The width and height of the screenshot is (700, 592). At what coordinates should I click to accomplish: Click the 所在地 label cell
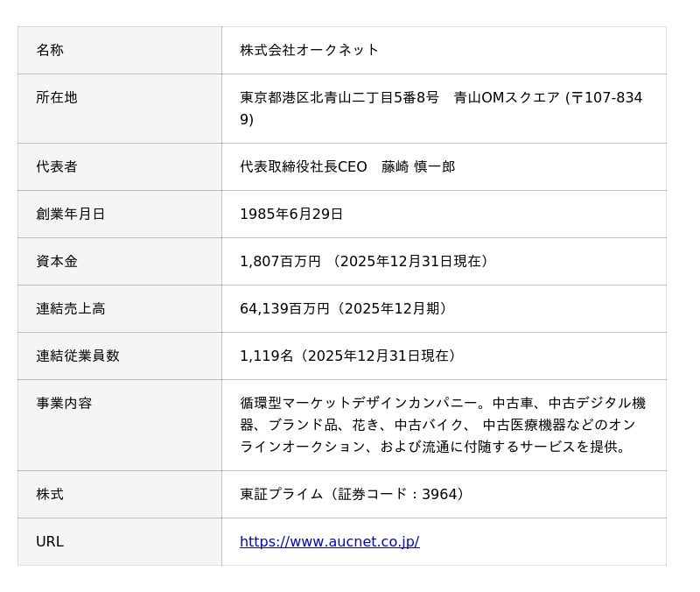click(57, 97)
